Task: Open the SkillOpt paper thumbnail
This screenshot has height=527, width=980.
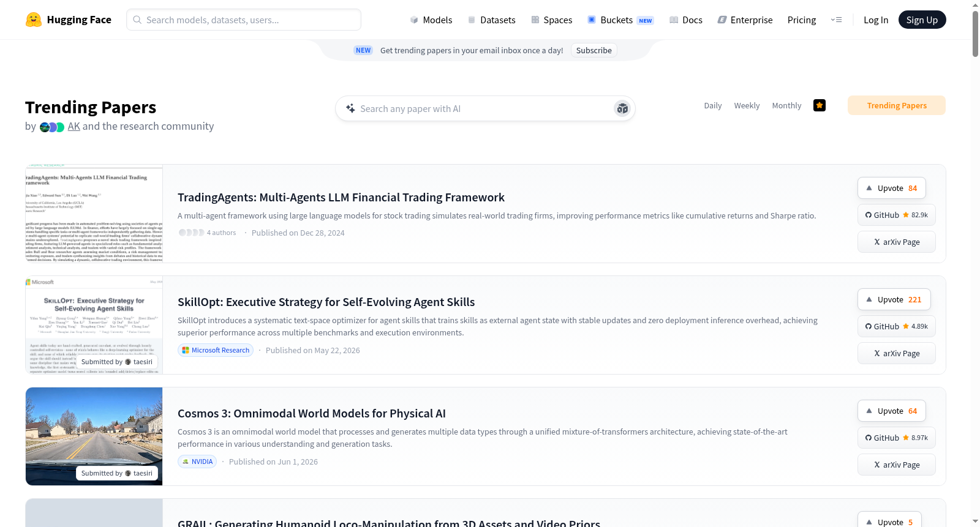Action: point(94,325)
